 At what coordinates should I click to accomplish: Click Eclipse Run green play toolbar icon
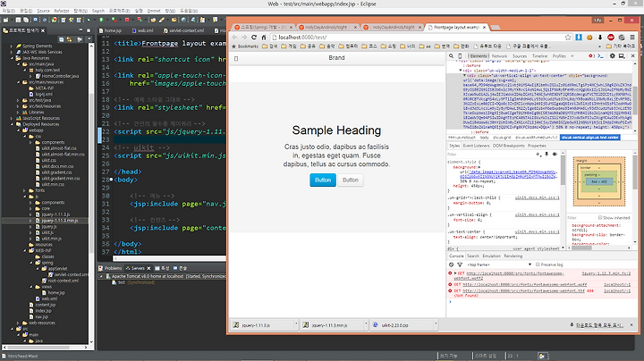point(101,20)
